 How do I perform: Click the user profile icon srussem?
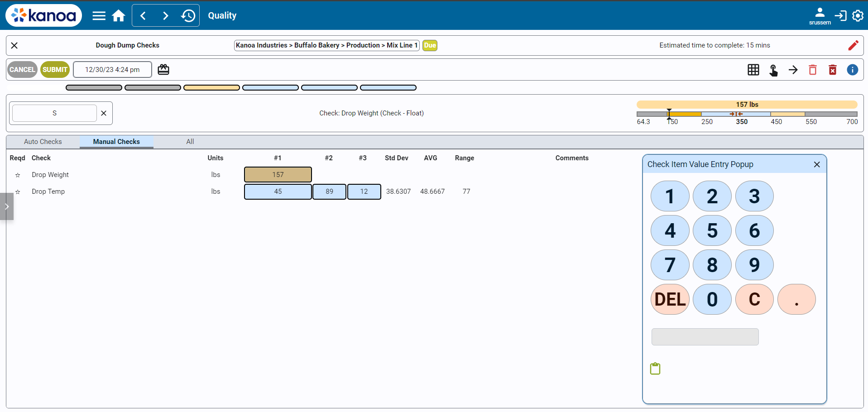click(820, 16)
